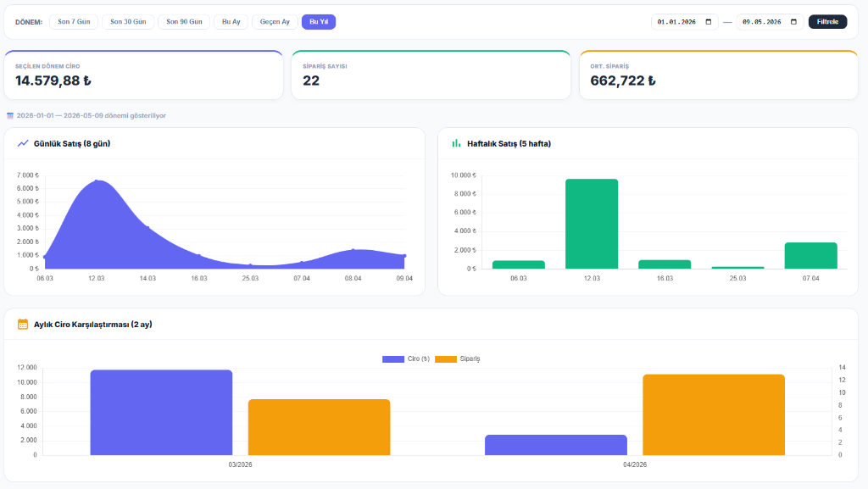
Task: Select the Son 90 Gün period filter
Action: 184,21
